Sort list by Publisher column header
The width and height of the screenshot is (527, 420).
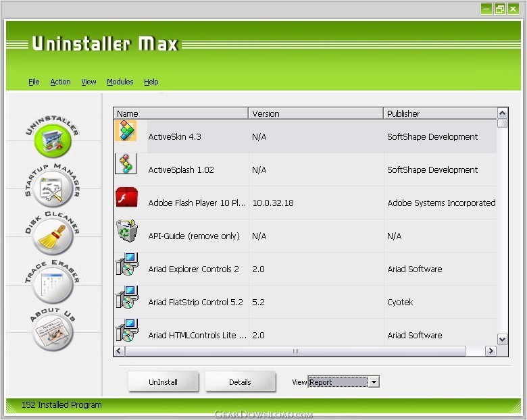441,113
